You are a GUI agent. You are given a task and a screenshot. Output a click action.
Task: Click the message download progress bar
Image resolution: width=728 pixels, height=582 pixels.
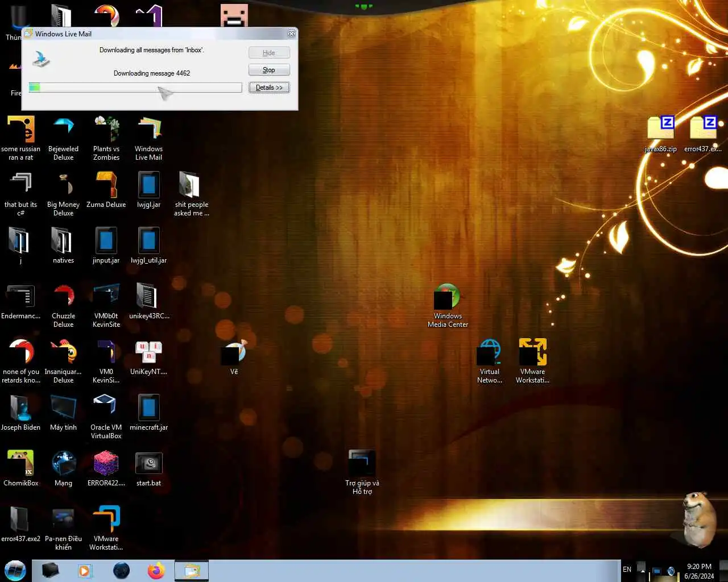[x=135, y=88]
